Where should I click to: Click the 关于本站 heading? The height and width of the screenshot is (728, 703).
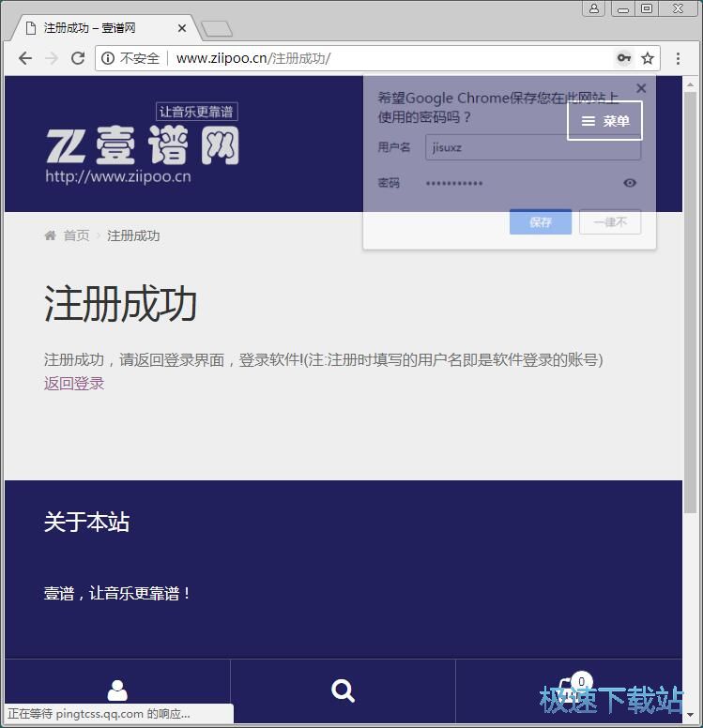pyautogui.click(x=86, y=522)
